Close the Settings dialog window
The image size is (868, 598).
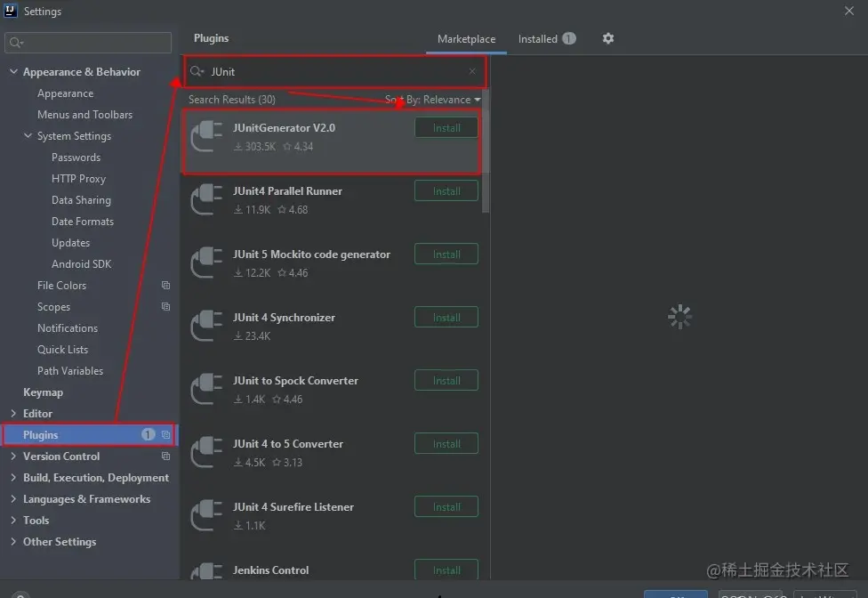pos(849,11)
